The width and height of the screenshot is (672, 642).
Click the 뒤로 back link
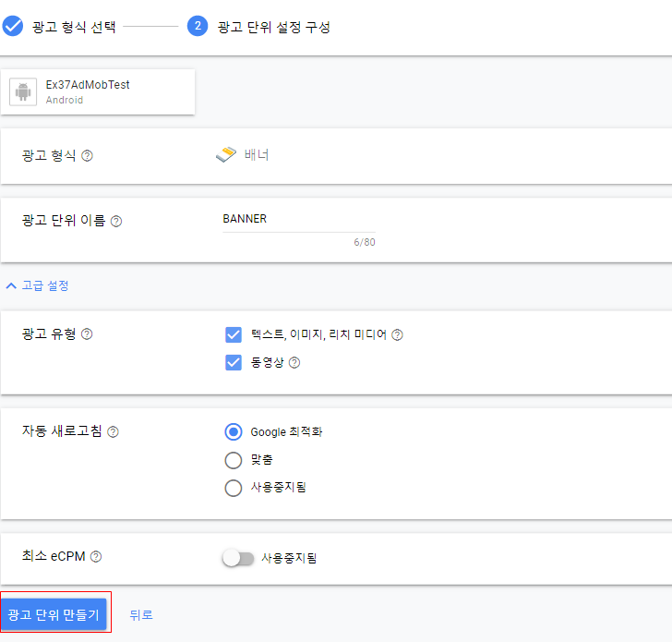(x=141, y=614)
